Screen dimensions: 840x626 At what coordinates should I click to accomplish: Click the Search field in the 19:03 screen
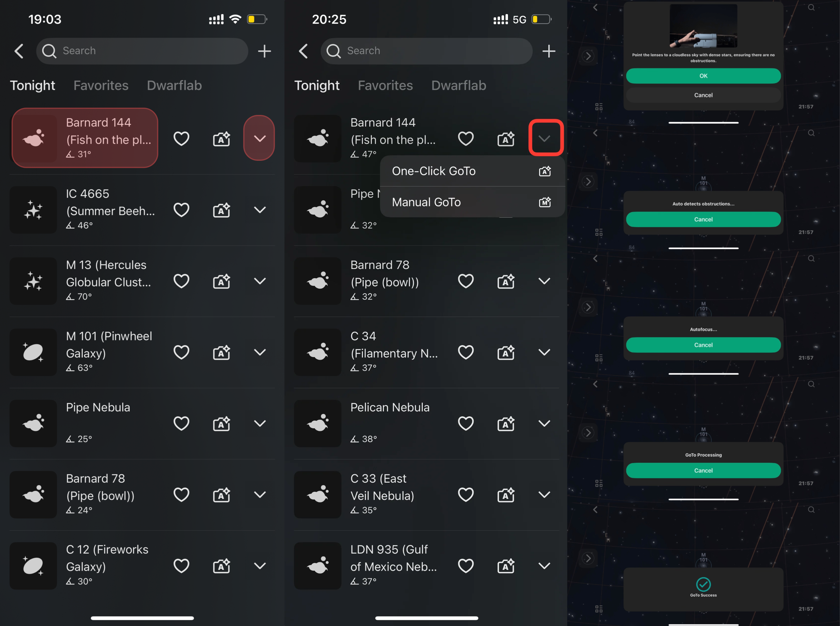[142, 51]
